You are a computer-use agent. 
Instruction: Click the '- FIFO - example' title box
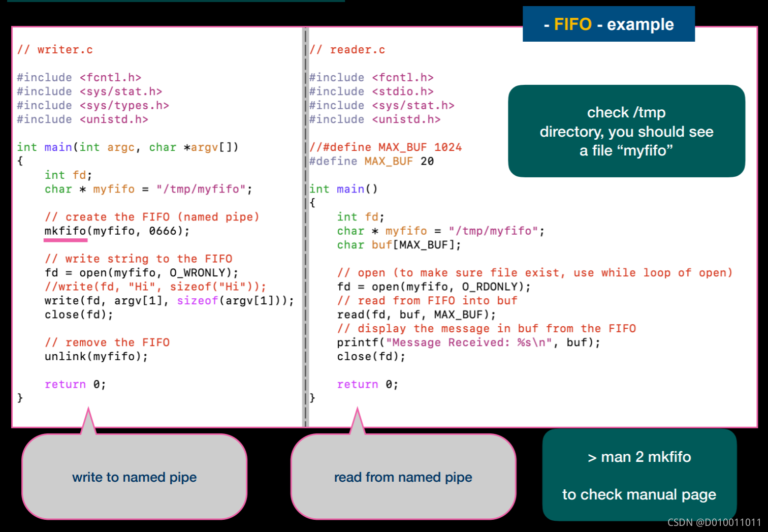pos(609,24)
